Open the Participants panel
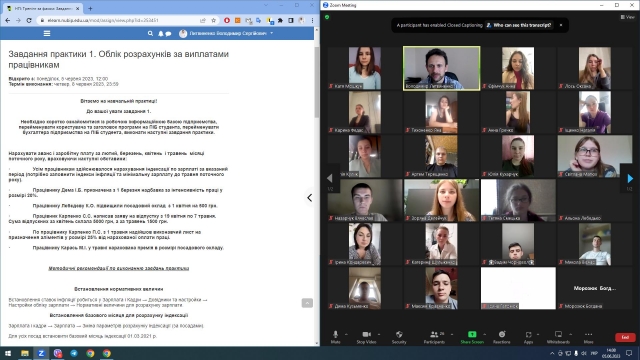This screenshot has width=640, height=360. (434, 337)
